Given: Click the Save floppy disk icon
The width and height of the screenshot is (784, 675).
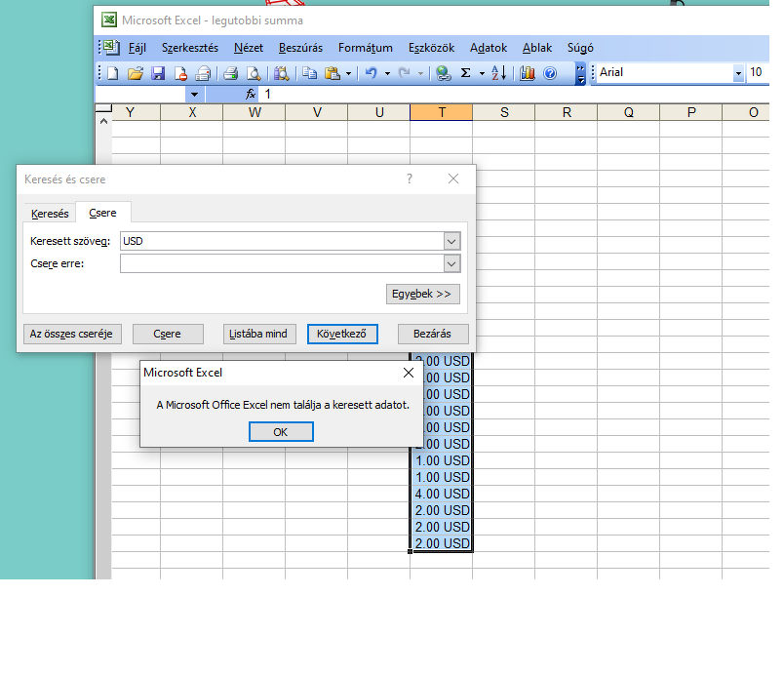Looking at the screenshot, I should 158,73.
